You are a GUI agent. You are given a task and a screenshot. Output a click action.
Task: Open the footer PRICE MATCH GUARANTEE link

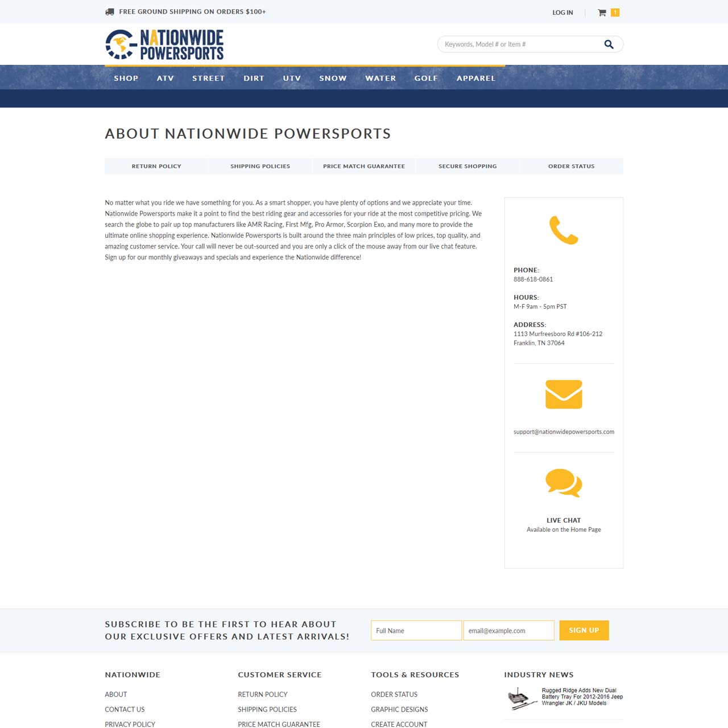[x=279, y=724]
